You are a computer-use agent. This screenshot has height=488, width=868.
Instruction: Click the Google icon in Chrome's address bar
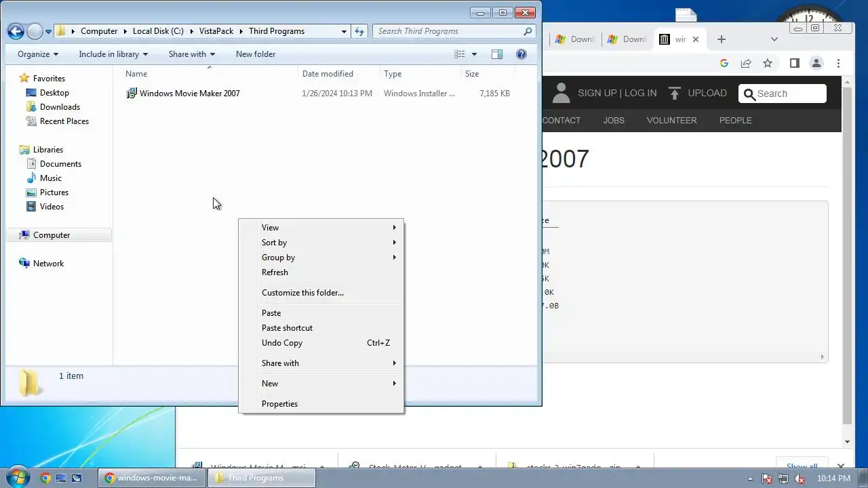pos(724,63)
